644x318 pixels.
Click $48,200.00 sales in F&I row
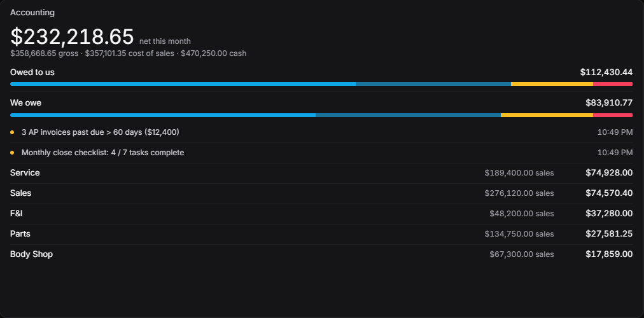(522, 213)
